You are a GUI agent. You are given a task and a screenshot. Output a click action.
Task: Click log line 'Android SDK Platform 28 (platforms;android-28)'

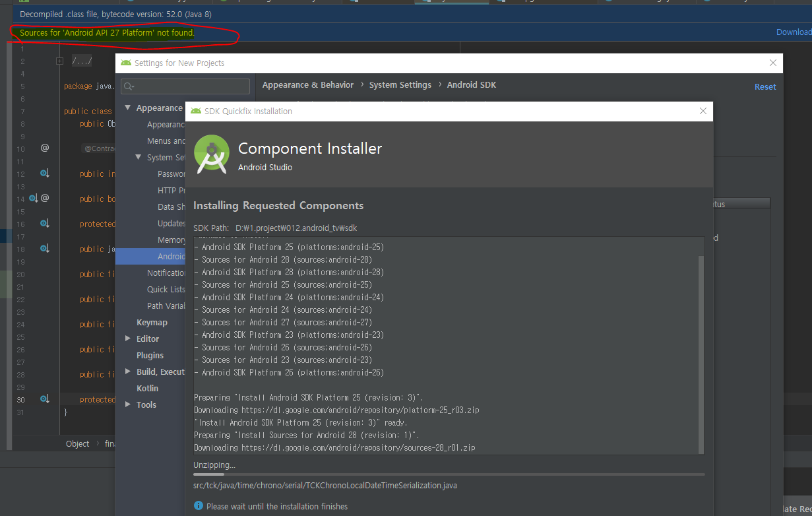[x=289, y=273]
